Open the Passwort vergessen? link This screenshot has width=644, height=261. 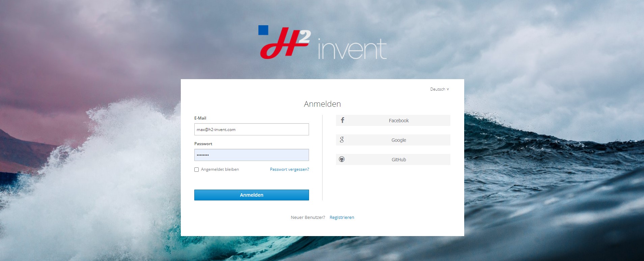[289, 169]
